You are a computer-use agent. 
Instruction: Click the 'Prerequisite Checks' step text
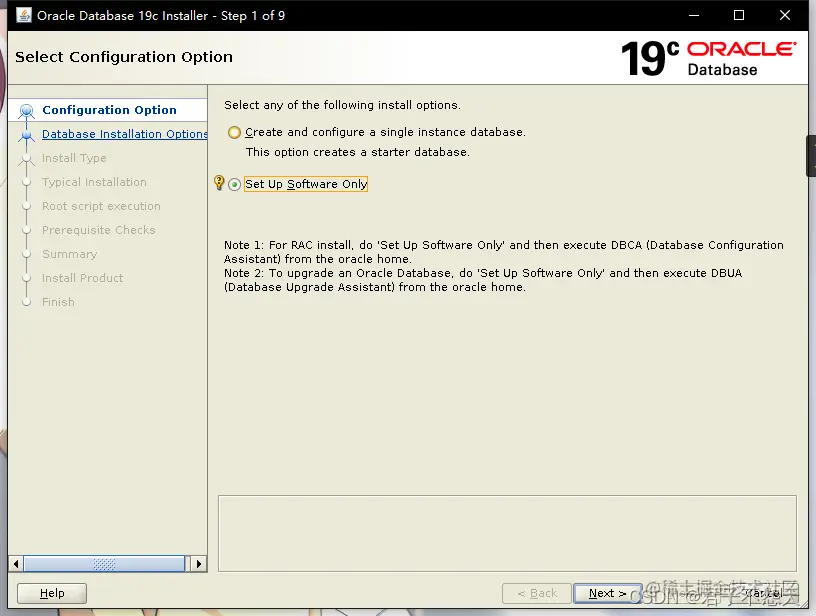coord(98,230)
